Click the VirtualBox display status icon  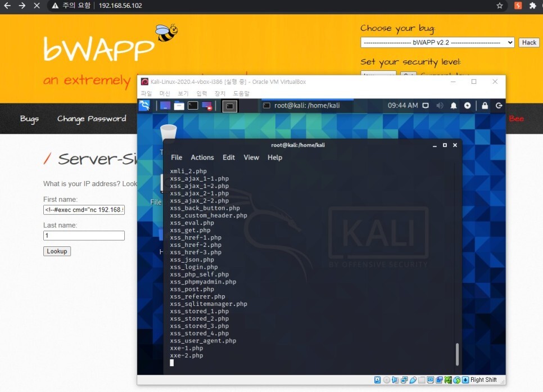coord(431,380)
